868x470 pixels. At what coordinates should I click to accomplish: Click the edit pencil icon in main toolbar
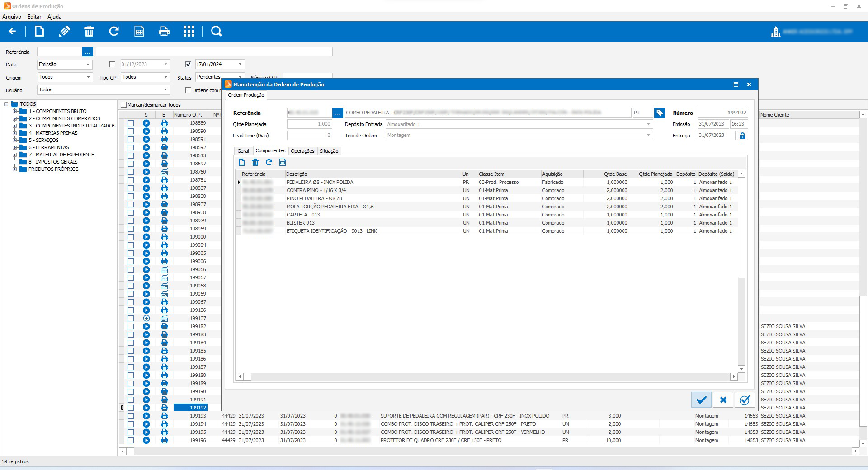click(x=65, y=31)
